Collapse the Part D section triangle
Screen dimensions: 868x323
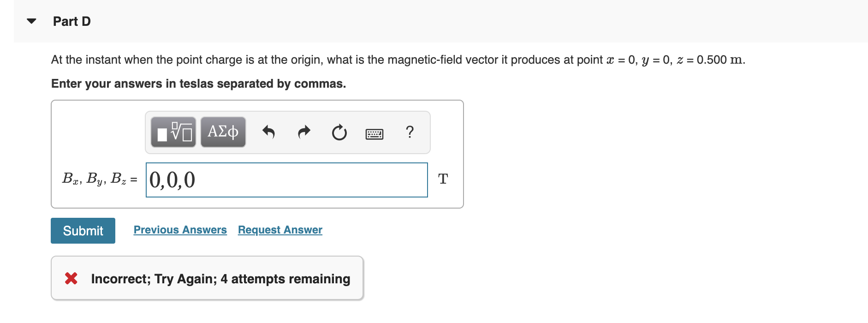click(x=31, y=21)
